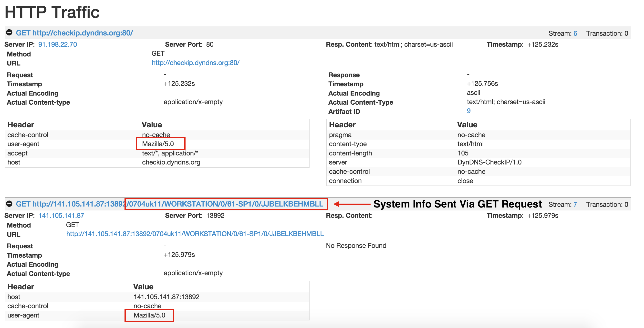Open Stream 6 link
The width and height of the screenshot is (644, 328).
(575, 33)
